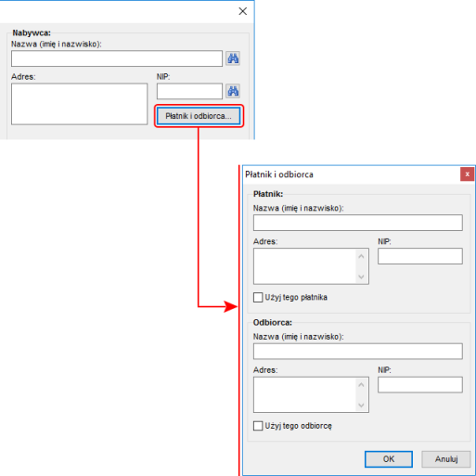Close the Nabywca window with X
Image resolution: width=476 pixels, height=476 pixels.
coord(243,11)
